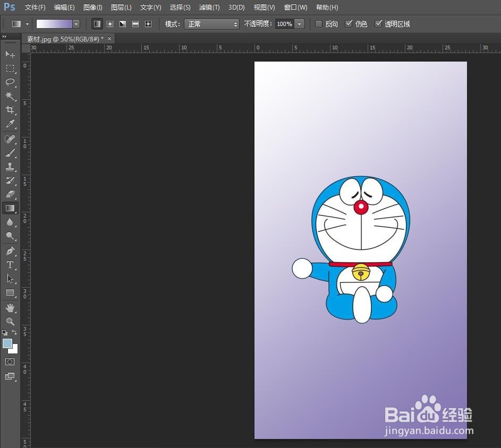Screen dimensions: 501x448
Task: Choose linear gradient style
Action: (97, 24)
